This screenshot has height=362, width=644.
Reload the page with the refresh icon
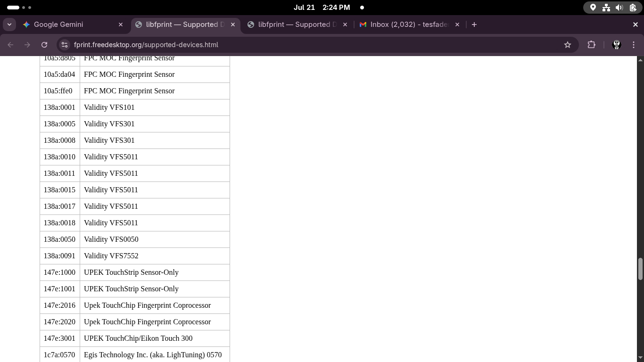tap(44, 45)
